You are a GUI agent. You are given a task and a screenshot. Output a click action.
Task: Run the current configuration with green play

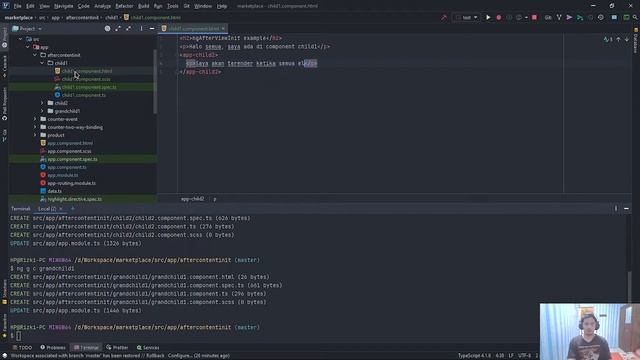click(488, 18)
